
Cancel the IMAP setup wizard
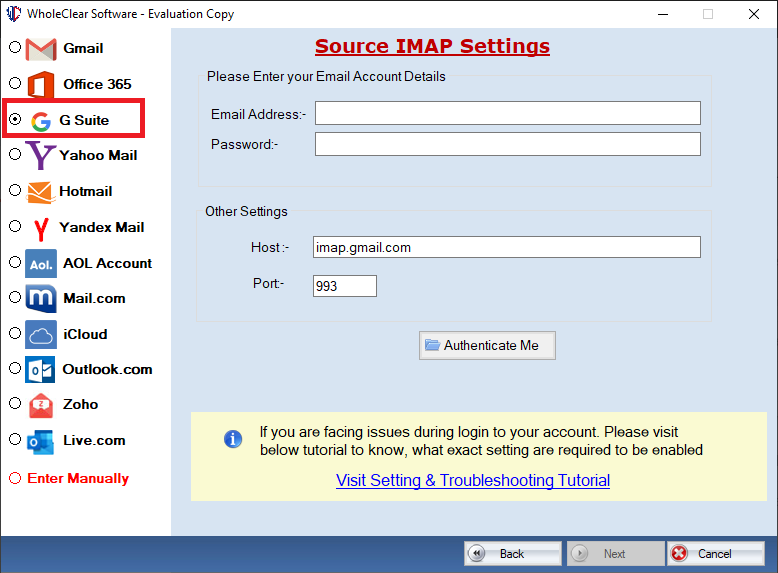click(715, 554)
